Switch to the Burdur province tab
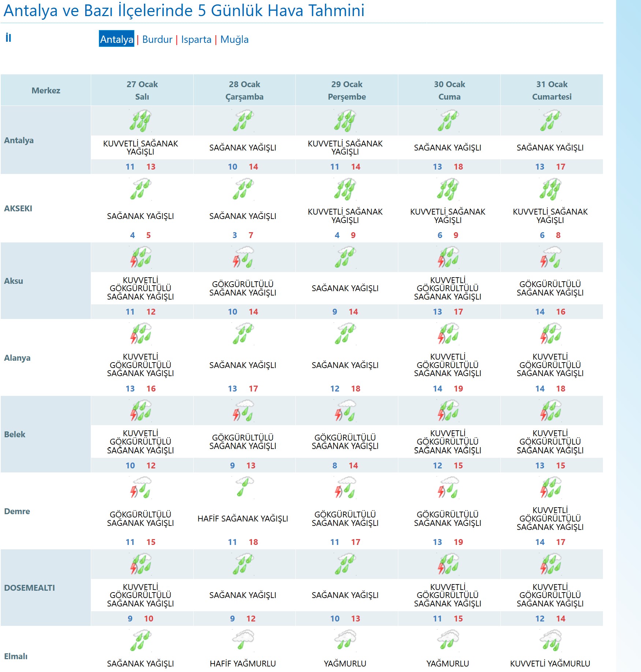Image resolution: width=641 pixels, height=672 pixels. (x=157, y=40)
